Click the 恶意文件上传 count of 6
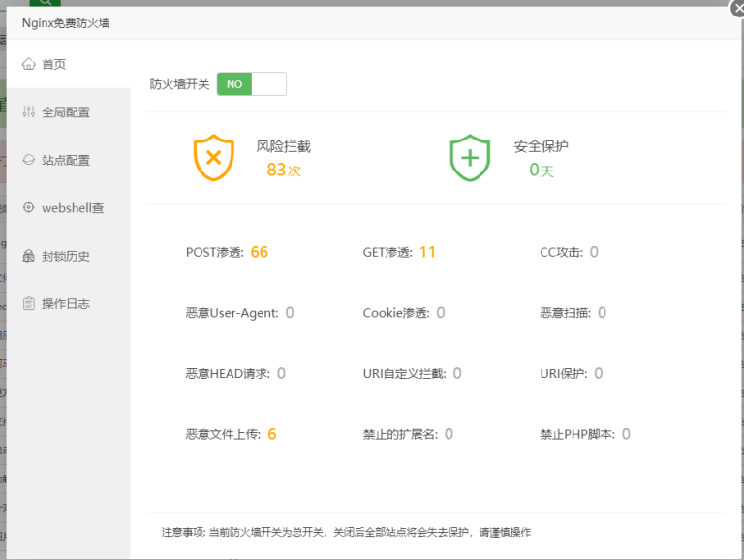This screenshot has width=744, height=560. pyautogui.click(x=272, y=434)
